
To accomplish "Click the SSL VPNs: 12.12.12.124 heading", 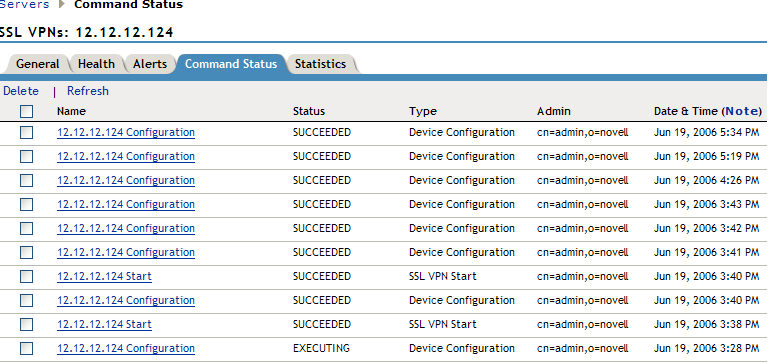I will 86,33.
